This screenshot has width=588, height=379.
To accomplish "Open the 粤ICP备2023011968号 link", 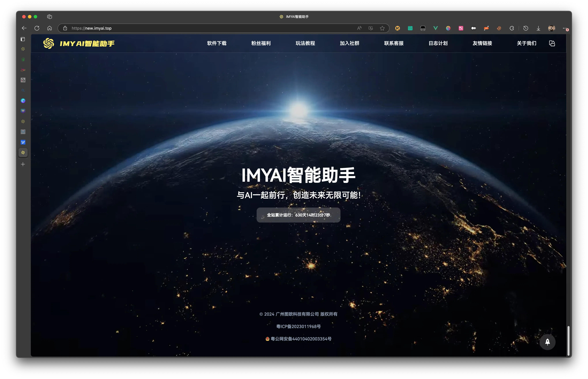I will (x=298, y=326).
